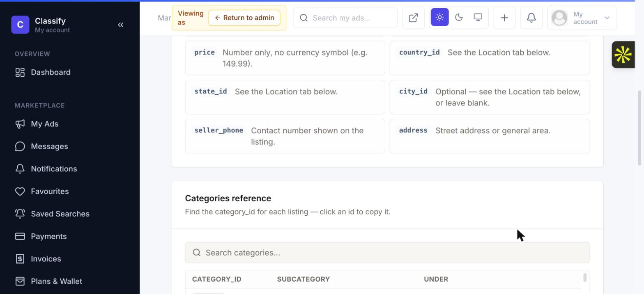Click the Viewing as label
Screen dimensions: 644x294
191,18
